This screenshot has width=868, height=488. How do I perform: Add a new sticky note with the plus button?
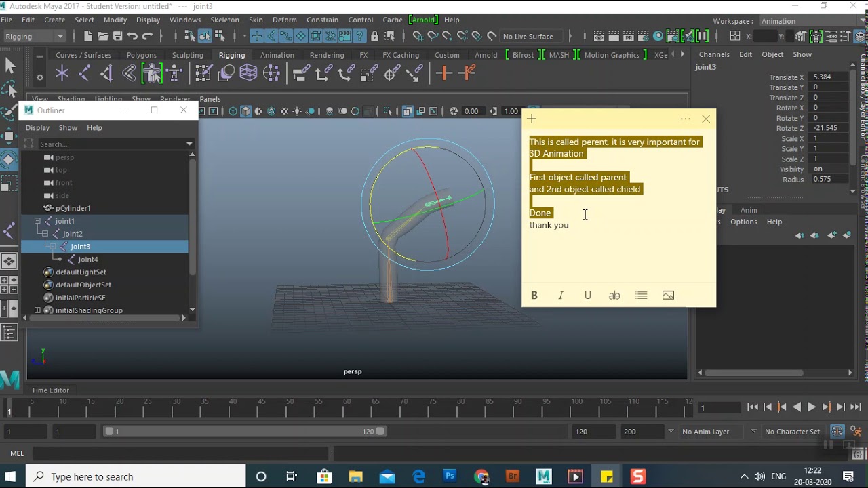pyautogui.click(x=532, y=119)
